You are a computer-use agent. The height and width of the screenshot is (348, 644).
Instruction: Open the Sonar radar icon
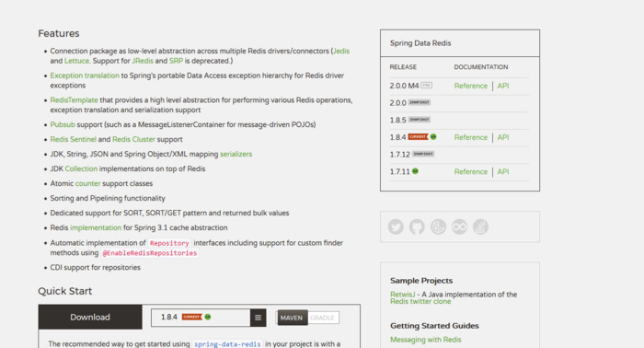pyautogui.click(x=438, y=226)
